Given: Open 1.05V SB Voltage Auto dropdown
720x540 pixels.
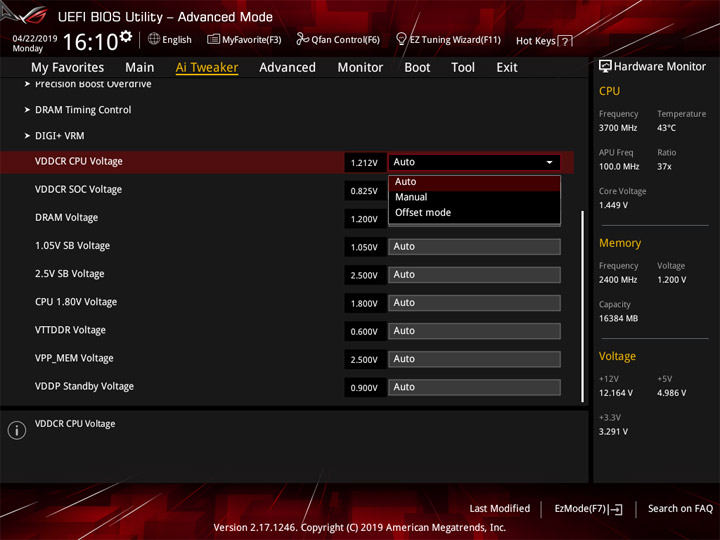Looking at the screenshot, I should [474, 247].
